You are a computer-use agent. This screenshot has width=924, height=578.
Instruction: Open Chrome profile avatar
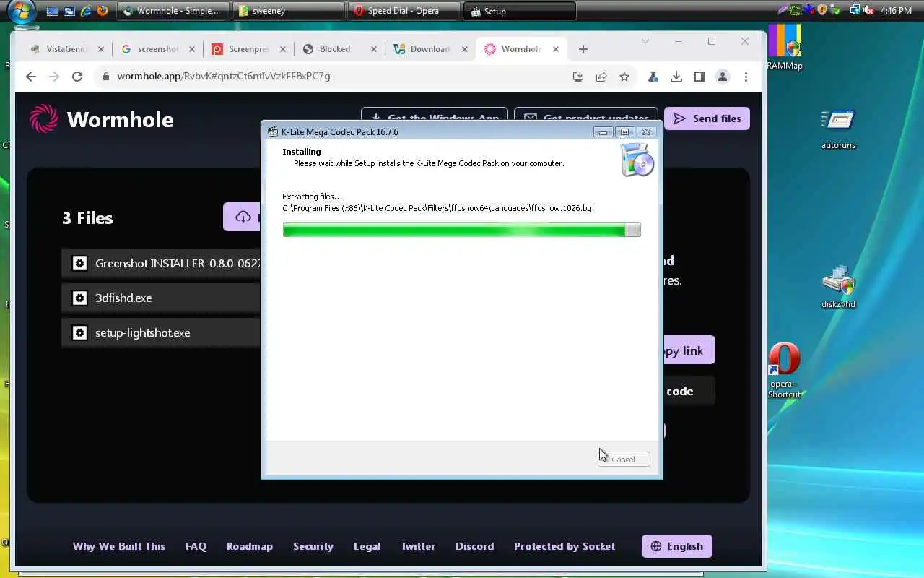tap(723, 77)
